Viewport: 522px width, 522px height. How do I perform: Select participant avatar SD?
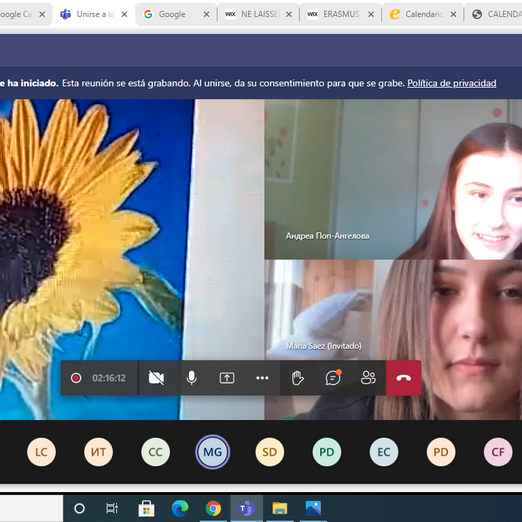[270, 452]
